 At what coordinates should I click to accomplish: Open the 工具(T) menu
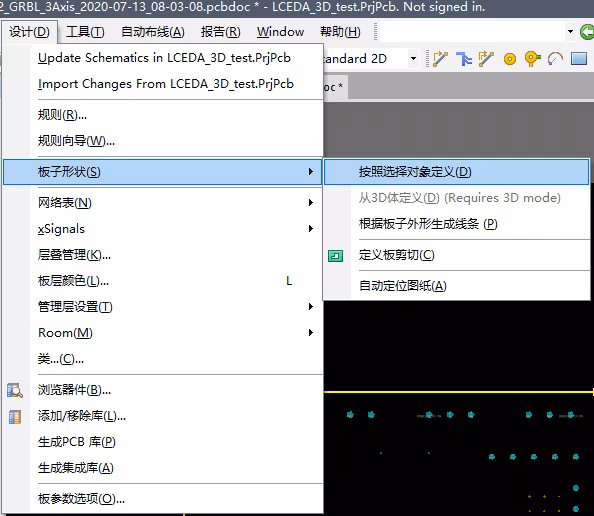click(x=85, y=32)
